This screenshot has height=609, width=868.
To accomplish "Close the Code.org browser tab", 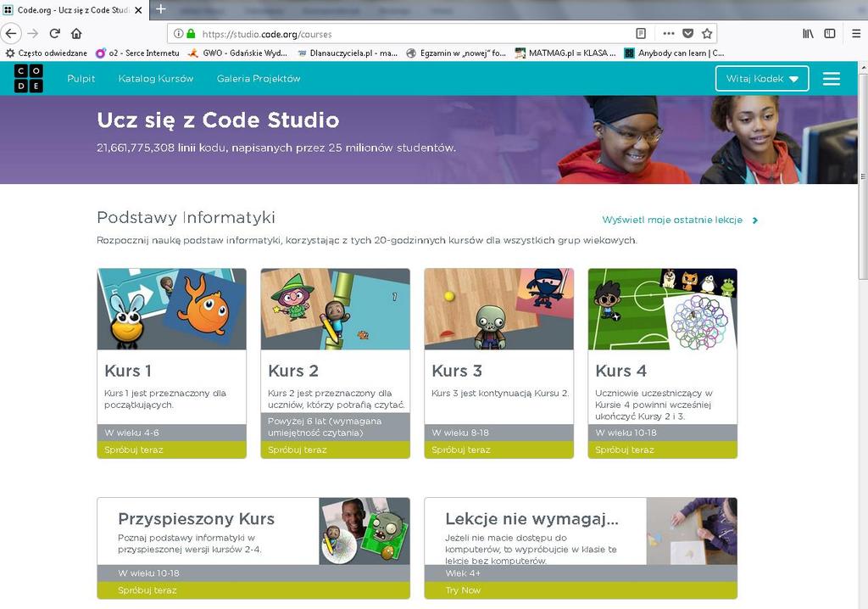I will pos(139,10).
